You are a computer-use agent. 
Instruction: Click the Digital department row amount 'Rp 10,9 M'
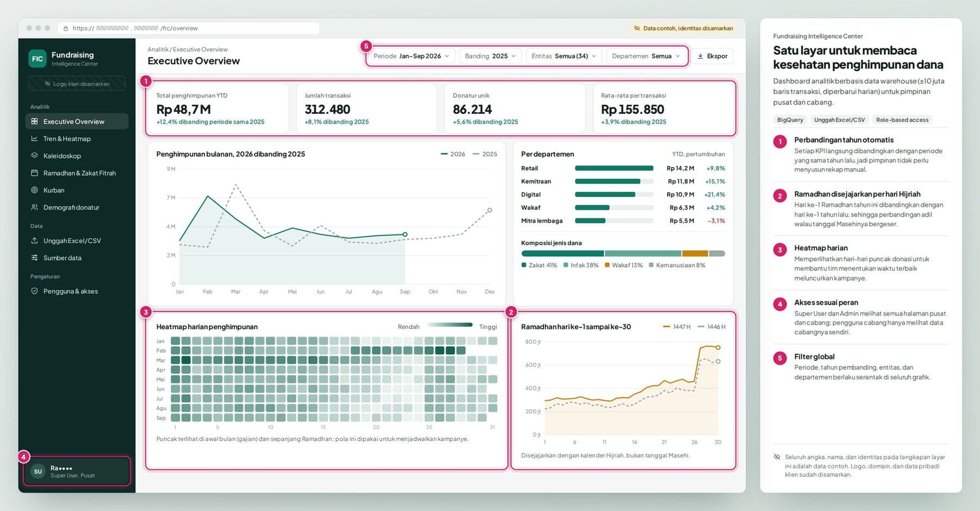click(681, 194)
